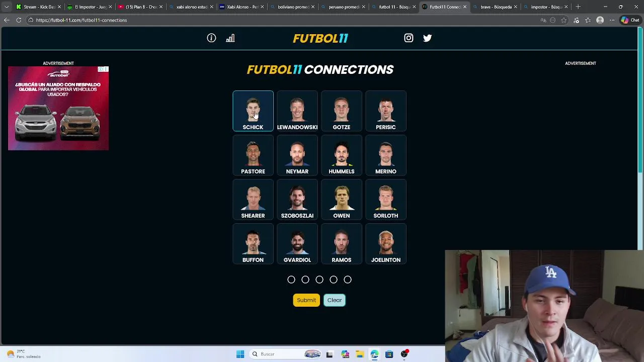
Task: Open the statistics bar chart icon
Action: (x=230, y=38)
